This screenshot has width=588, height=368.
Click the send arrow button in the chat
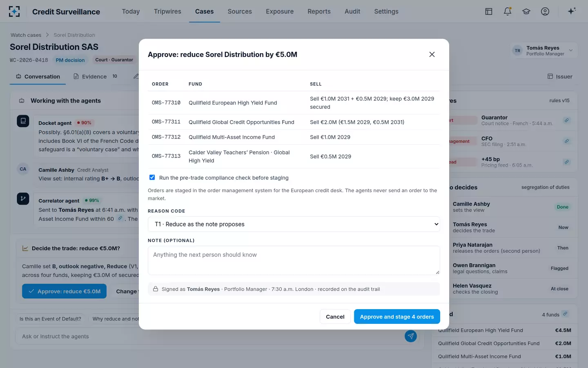(x=411, y=336)
